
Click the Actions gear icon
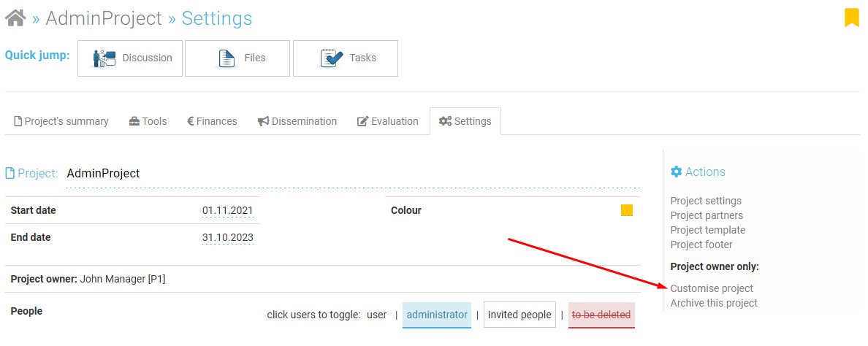676,172
